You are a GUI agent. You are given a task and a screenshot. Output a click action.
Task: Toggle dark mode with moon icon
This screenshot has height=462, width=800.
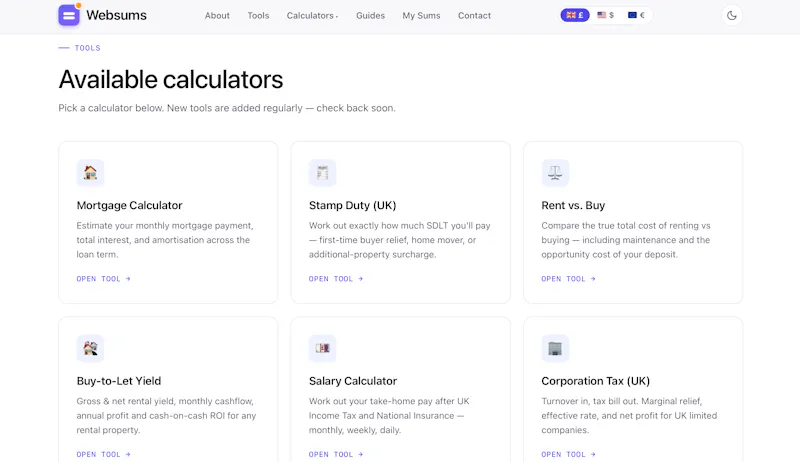tap(732, 15)
